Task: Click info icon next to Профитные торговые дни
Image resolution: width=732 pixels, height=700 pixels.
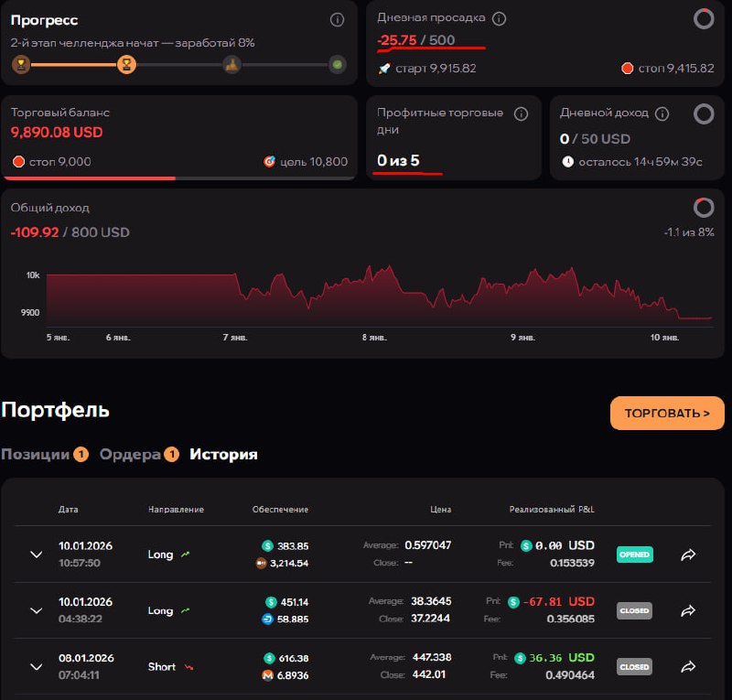Action: (x=521, y=113)
